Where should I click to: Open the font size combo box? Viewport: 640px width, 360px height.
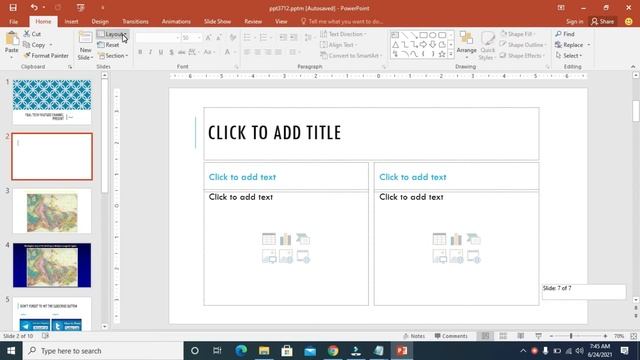pos(191,38)
